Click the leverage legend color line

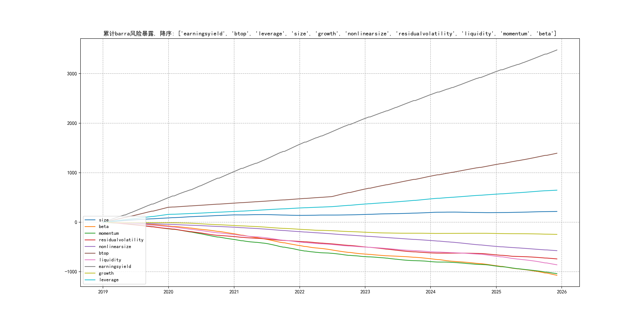pos(90,280)
